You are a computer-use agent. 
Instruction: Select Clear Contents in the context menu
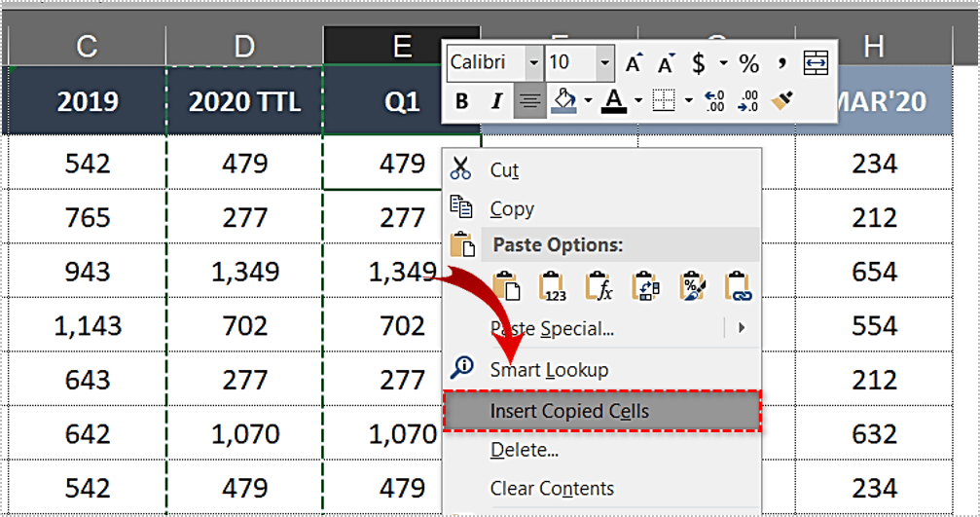pos(552,488)
